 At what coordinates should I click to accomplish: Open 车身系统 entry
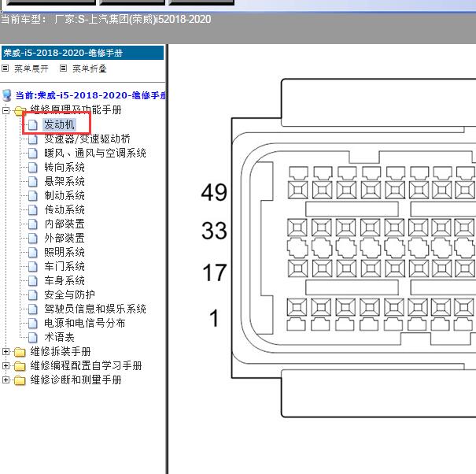tap(65, 280)
